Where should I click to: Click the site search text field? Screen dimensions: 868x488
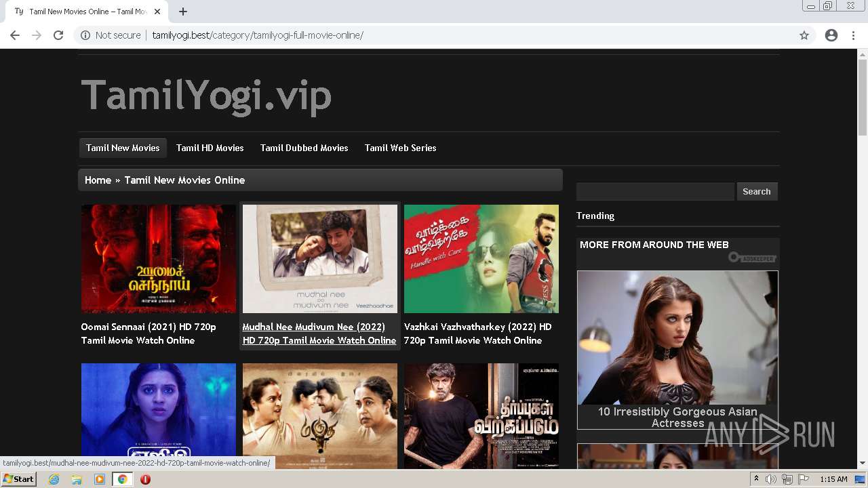pos(655,192)
